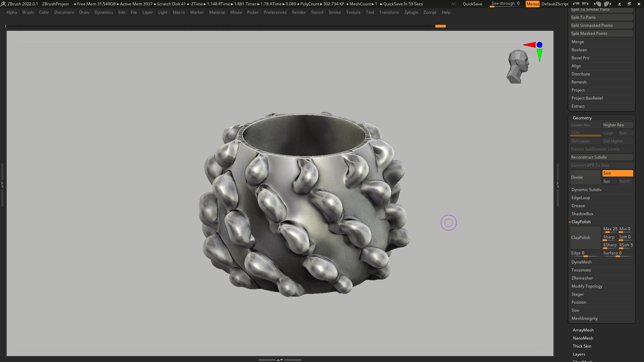The width and height of the screenshot is (644, 362).
Task: Toggle the Menus button
Action: pyautogui.click(x=532, y=4)
